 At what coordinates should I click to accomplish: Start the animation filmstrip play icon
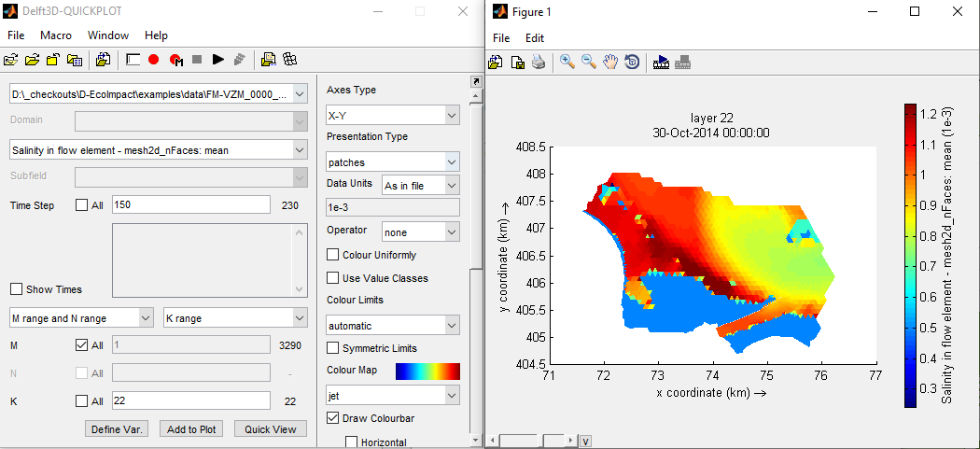pos(662,63)
